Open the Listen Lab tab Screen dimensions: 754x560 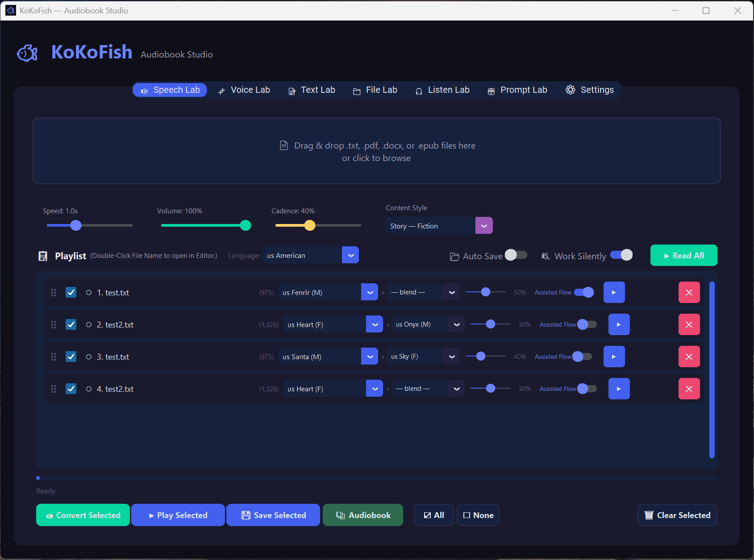coord(442,90)
